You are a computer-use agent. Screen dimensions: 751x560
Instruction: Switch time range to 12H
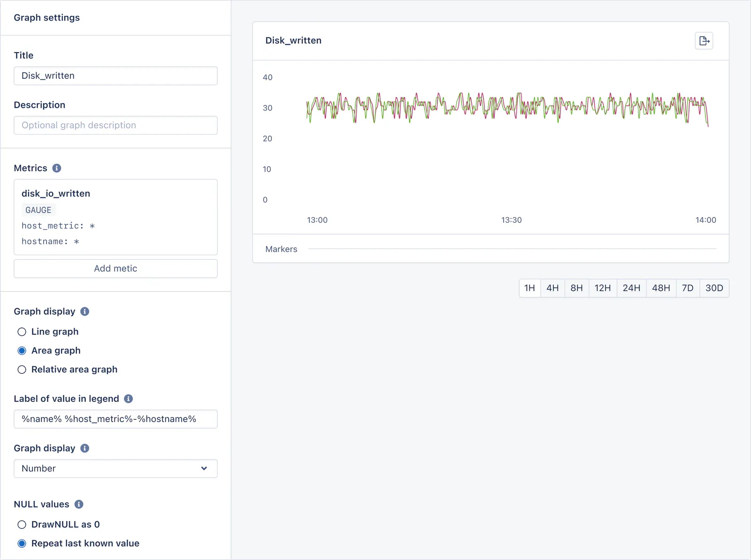tap(603, 288)
